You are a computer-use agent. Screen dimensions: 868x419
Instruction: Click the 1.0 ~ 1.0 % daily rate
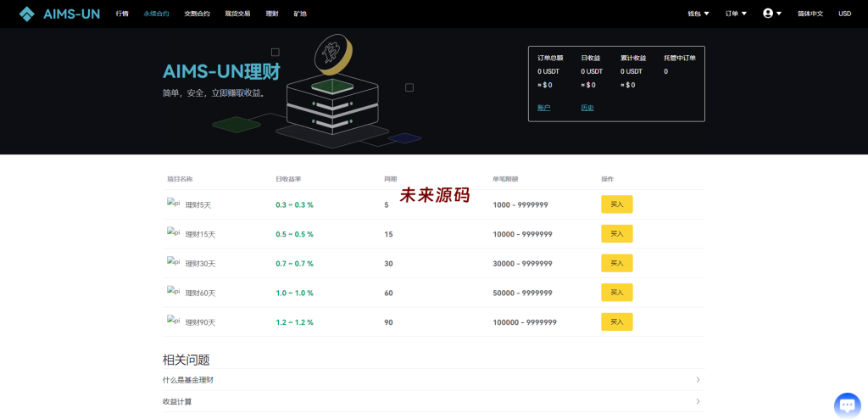click(294, 293)
